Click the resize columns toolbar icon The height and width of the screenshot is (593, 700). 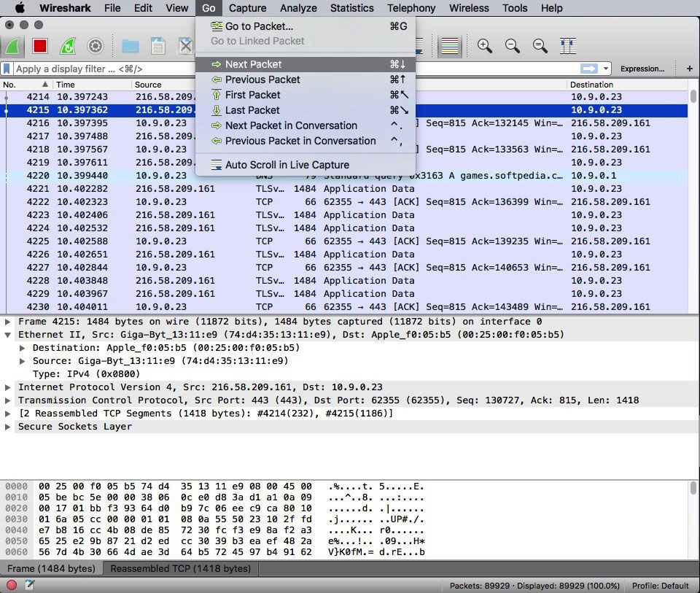pyautogui.click(x=568, y=46)
